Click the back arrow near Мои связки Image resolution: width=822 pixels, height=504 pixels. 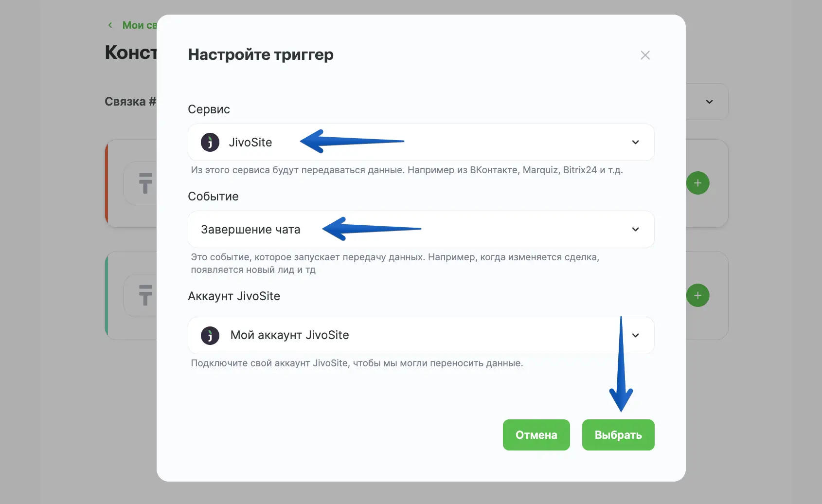tap(110, 25)
